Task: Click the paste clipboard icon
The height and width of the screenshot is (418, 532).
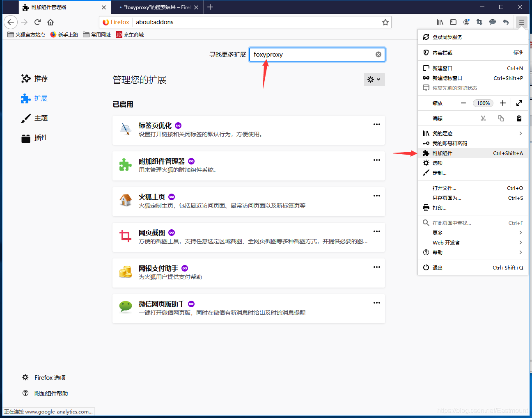Action: tap(519, 118)
